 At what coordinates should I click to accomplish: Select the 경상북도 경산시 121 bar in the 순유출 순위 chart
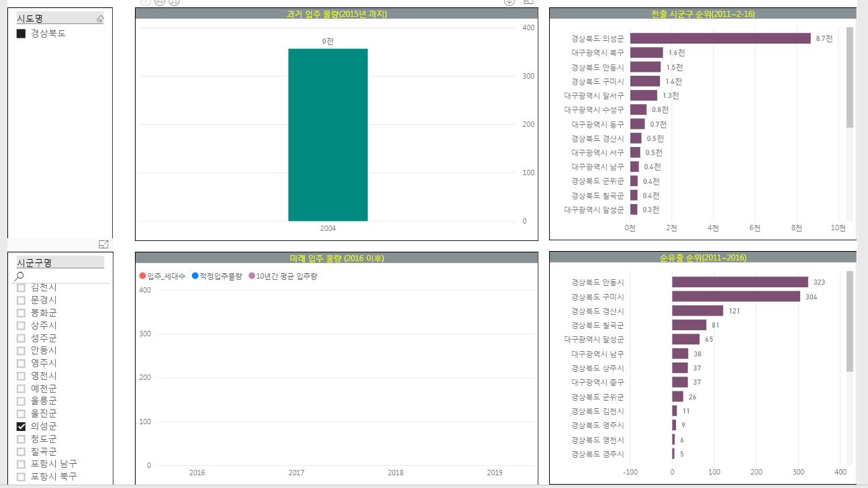tap(698, 311)
